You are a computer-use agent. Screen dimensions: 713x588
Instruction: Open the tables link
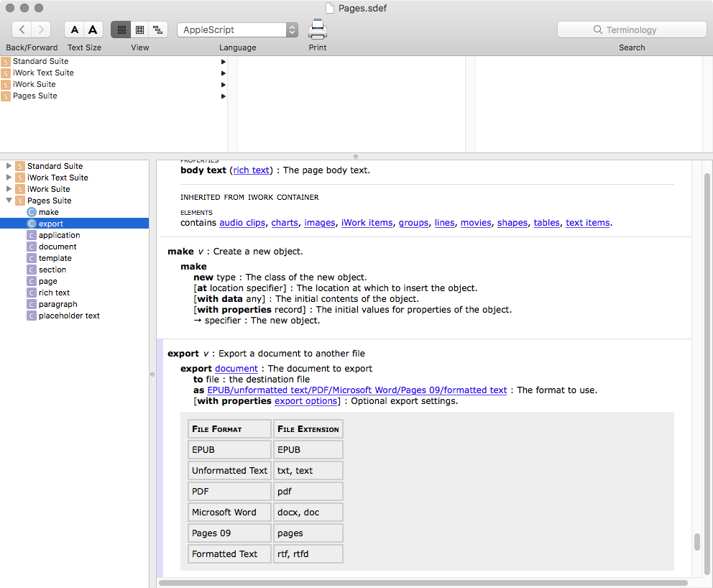[546, 223]
